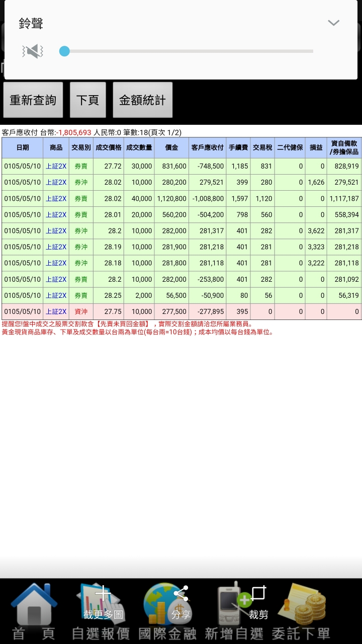Screen dimensions: 362x644
Task: Select the profit cell 3,222
Action: point(316,263)
